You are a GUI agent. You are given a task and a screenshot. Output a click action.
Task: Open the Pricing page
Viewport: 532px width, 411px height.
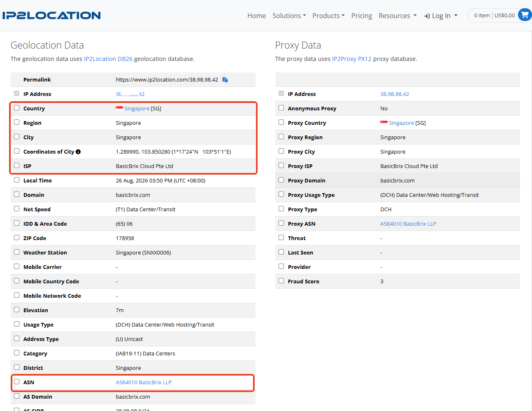(x=362, y=16)
